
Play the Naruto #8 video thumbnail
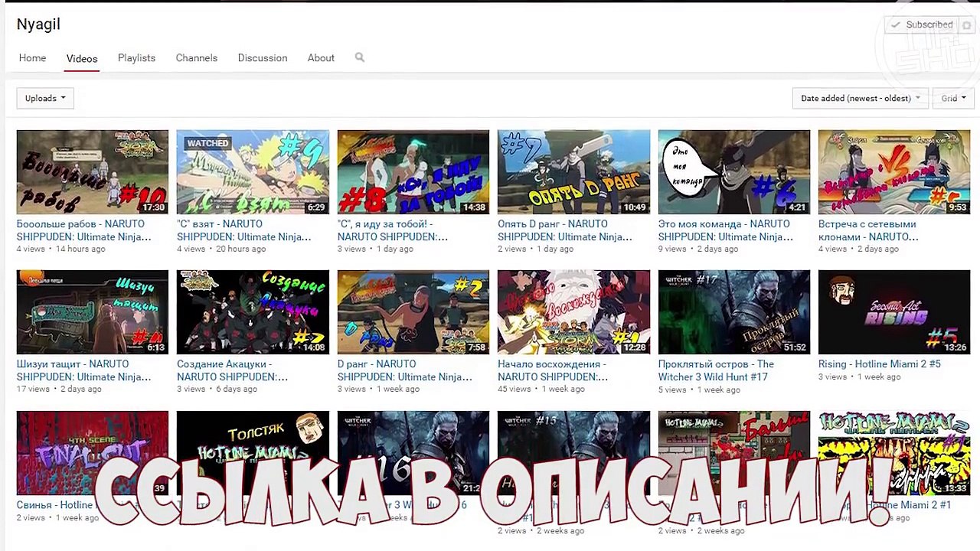tap(413, 172)
